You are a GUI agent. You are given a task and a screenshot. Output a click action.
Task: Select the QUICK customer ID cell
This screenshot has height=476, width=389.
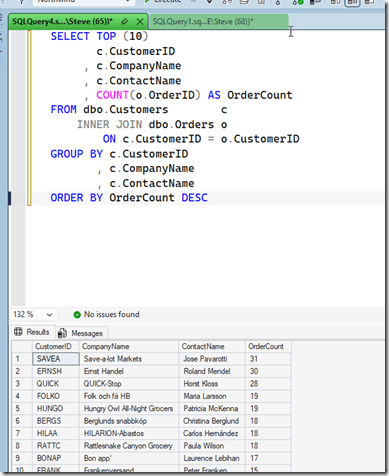[x=56, y=384]
